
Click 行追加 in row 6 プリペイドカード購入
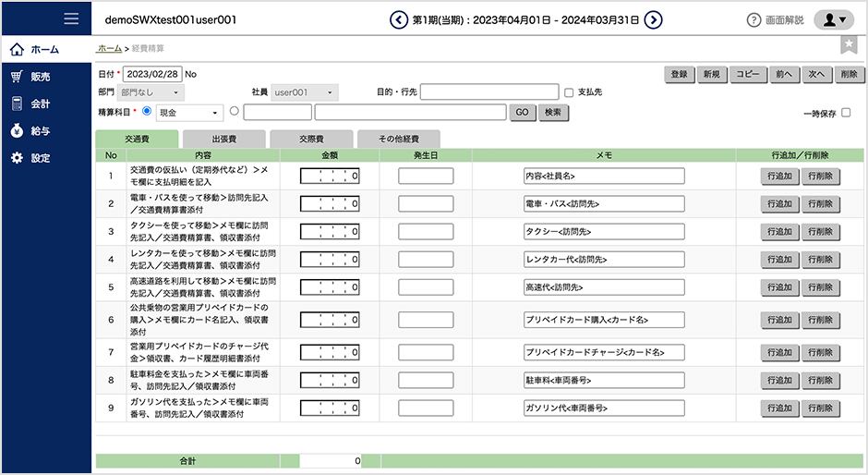click(x=779, y=320)
